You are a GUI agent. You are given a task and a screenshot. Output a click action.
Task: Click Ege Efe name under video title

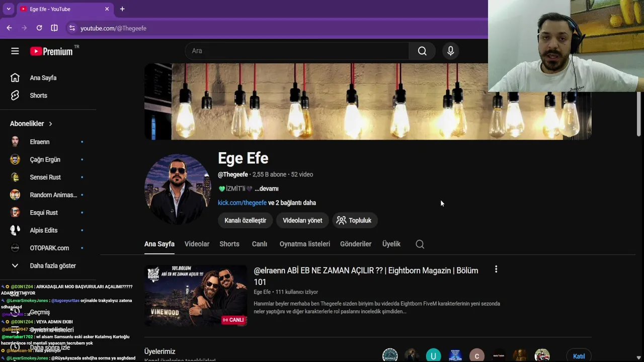tap(262, 292)
